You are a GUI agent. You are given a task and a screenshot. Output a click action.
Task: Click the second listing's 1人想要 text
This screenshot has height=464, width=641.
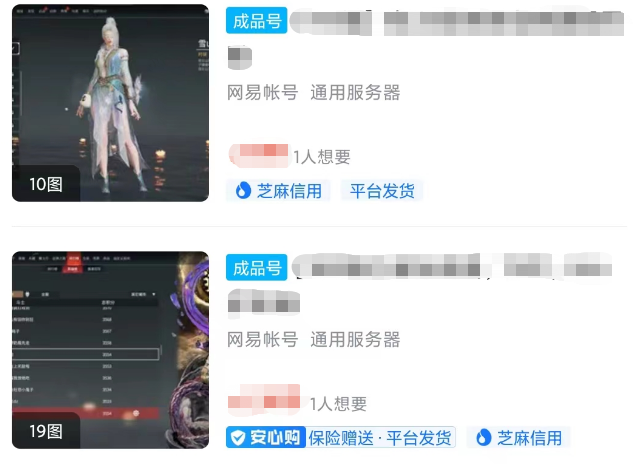(x=338, y=404)
